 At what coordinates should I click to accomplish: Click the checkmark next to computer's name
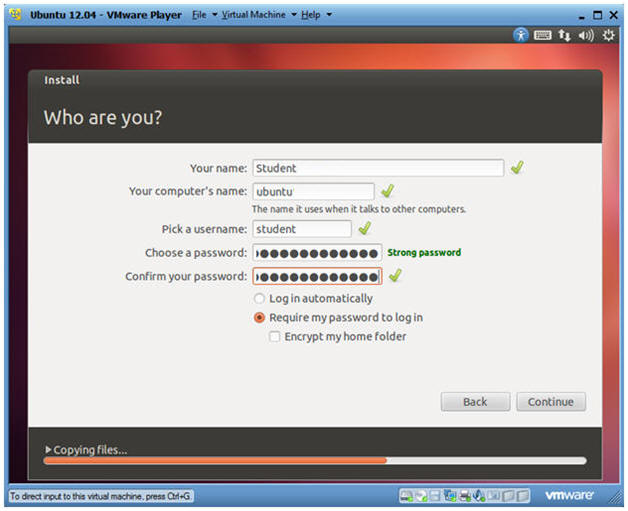click(x=387, y=191)
